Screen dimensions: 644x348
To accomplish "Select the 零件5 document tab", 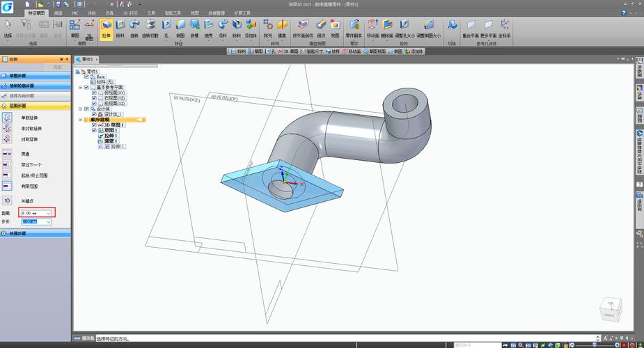I will (x=85, y=59).
